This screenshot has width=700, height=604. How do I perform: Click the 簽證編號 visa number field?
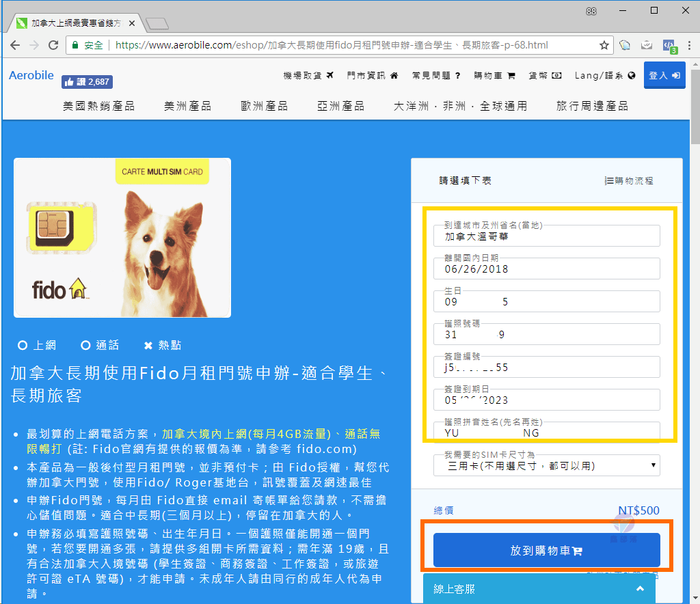546,367
